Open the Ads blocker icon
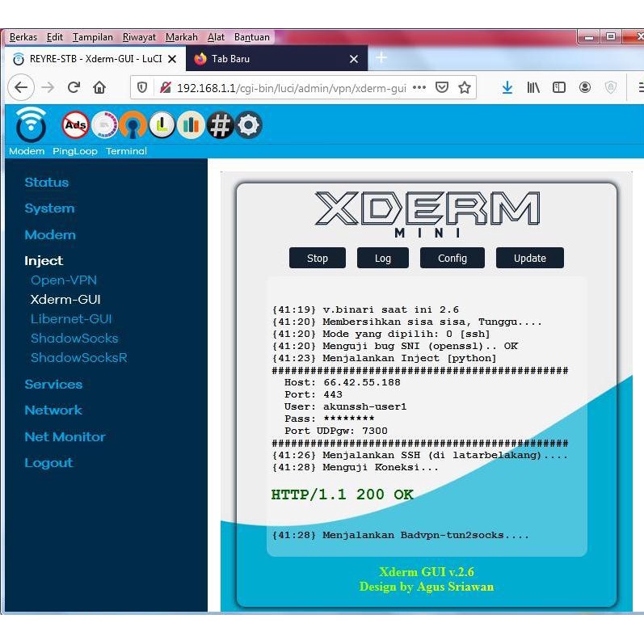 (x=76, y=124)
